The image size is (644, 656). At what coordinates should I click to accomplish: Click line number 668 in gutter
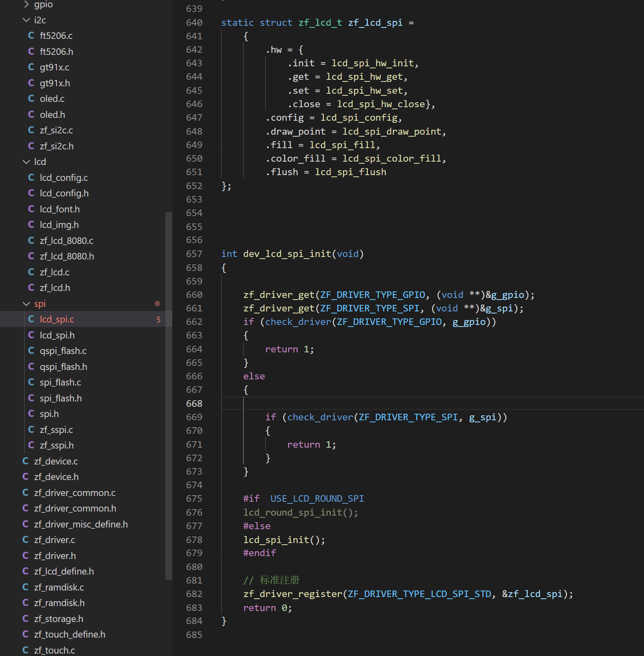(x=194, y=404)
